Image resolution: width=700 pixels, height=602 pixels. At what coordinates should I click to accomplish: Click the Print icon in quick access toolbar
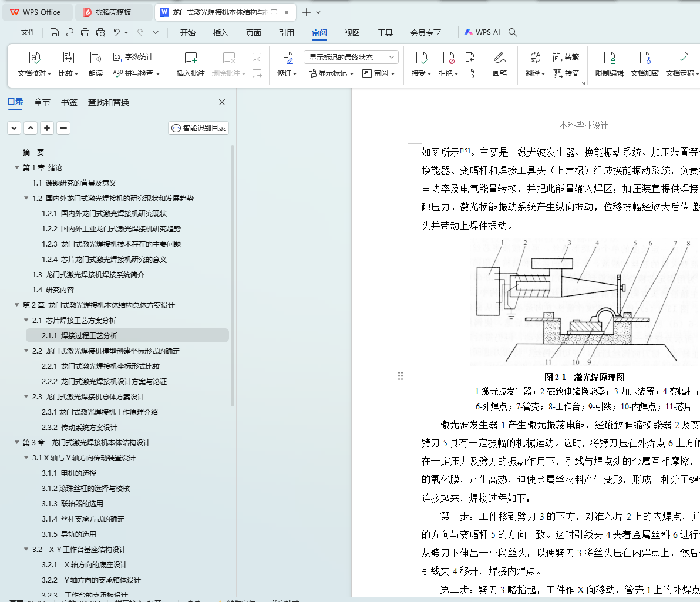point(85,32)
